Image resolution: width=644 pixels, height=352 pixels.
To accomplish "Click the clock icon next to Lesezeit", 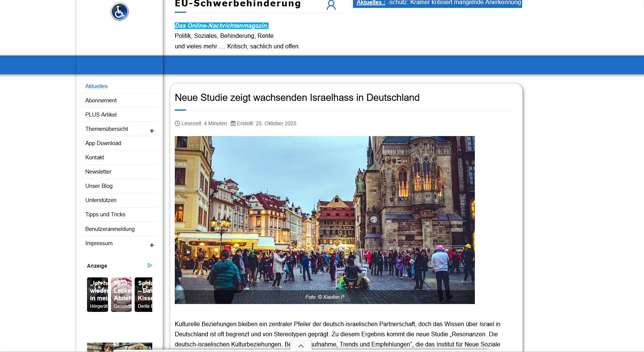I will 177,123.
